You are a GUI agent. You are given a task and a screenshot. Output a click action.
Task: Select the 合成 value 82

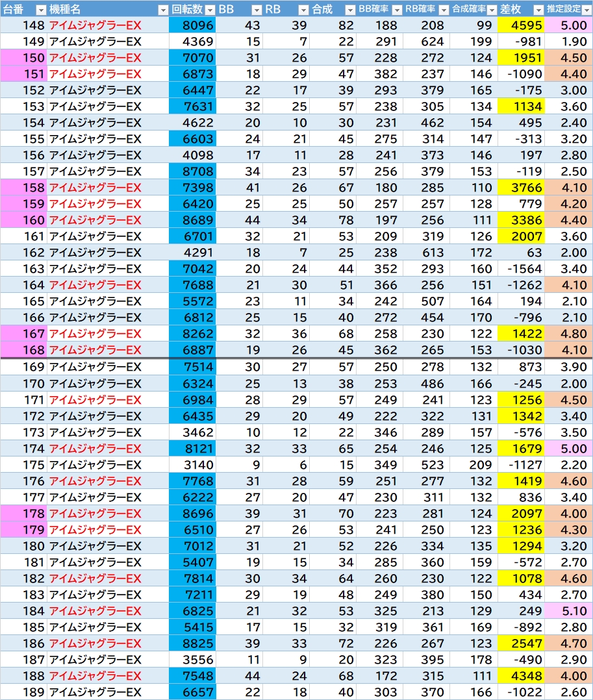coord(333,25)
